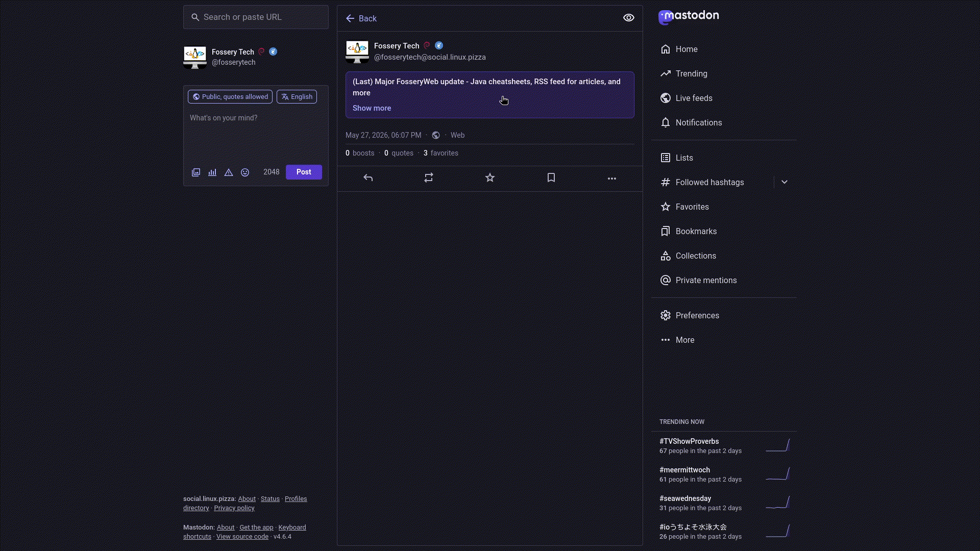The image size is (980, 551).
Task: Open the #TVShowProverbs trending hashtag
Action: [689, 441]
